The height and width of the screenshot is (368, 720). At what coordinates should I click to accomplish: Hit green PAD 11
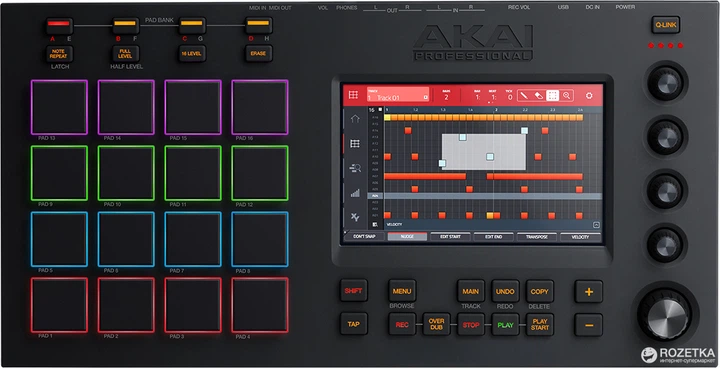pyautogui.click(x=193, y=173)
